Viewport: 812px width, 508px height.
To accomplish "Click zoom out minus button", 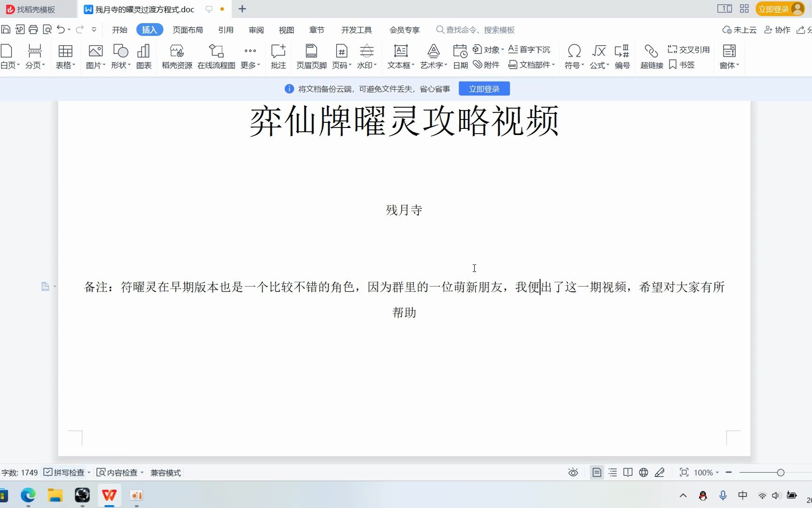I will [728, 472].
